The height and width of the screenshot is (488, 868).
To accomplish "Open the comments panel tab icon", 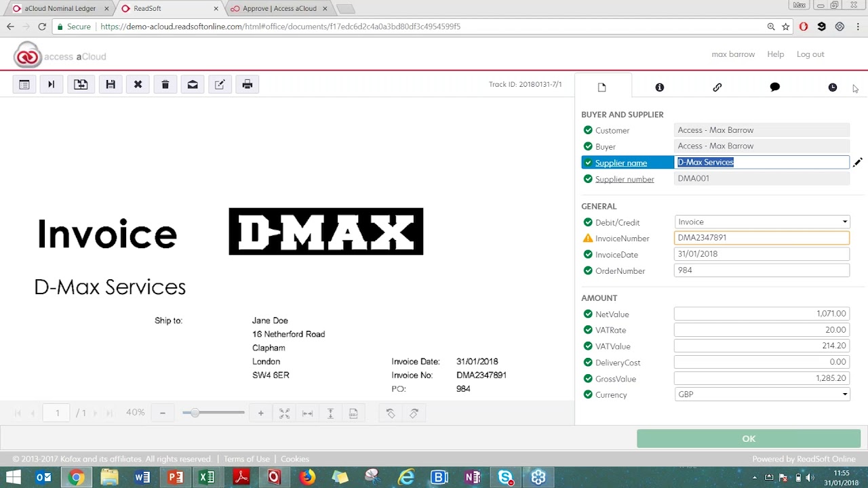I will (775, 87).
